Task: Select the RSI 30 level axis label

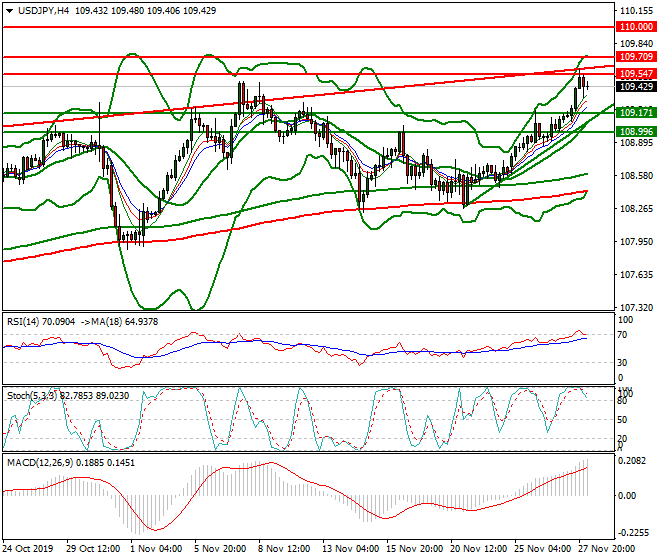Action: 622,363
